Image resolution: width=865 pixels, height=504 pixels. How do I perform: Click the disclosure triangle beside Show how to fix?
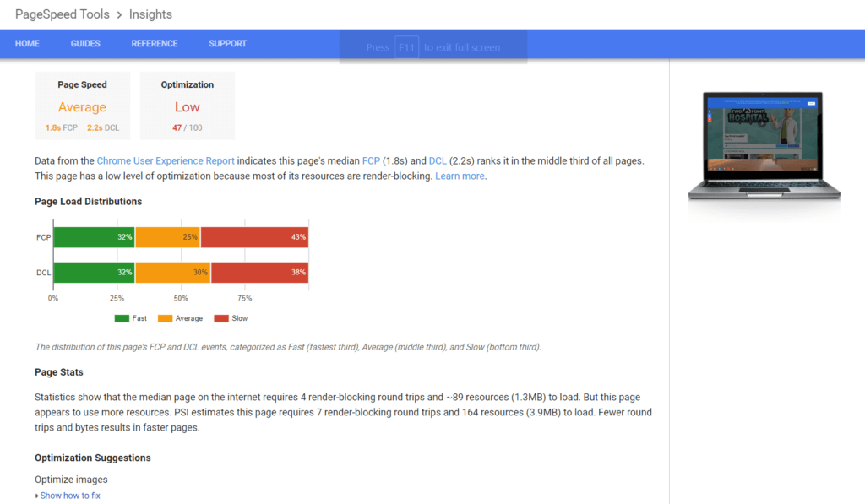click(37, 496)
